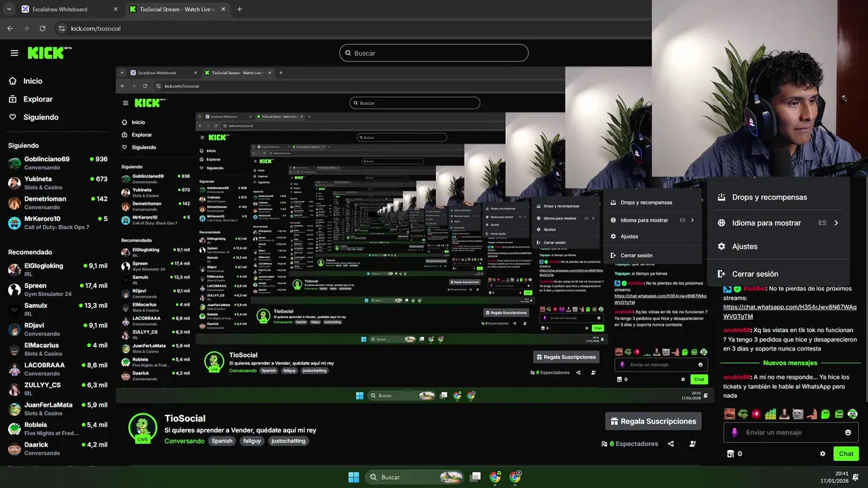Click the largest TioSocial live avatar
The image size is (868, 488).
142,428
